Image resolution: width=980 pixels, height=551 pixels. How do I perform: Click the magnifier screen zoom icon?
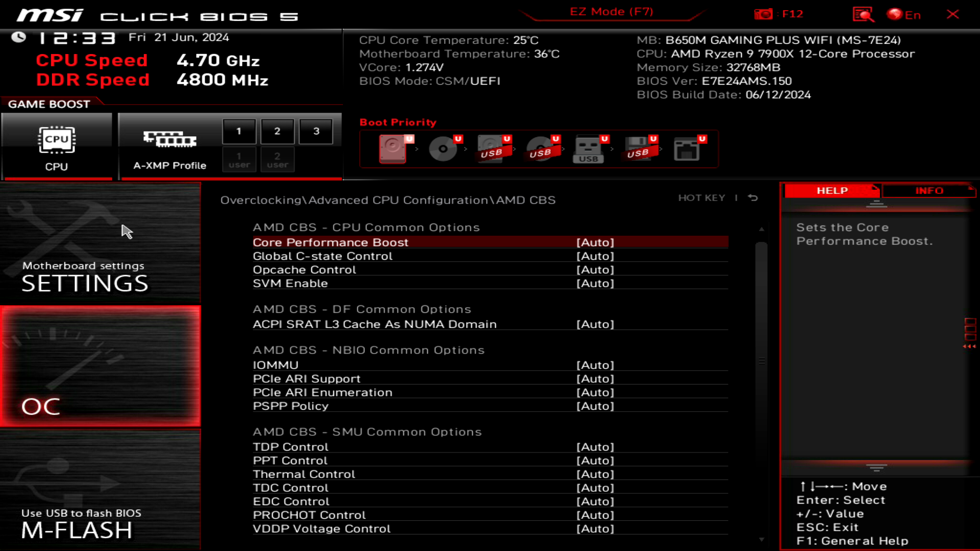coord(863,14)
